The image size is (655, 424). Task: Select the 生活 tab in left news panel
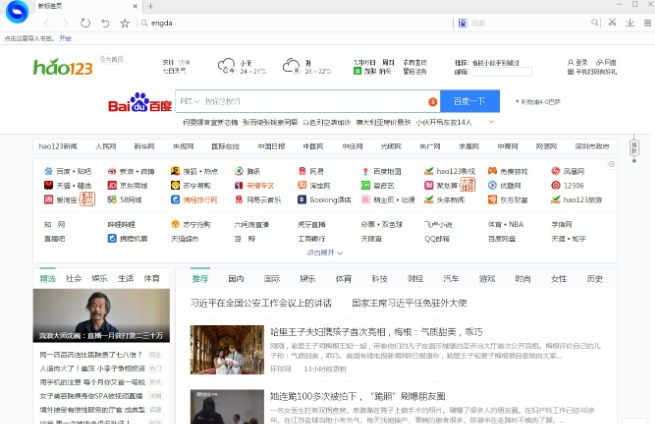pyautogui.click(x=125, y=278)
